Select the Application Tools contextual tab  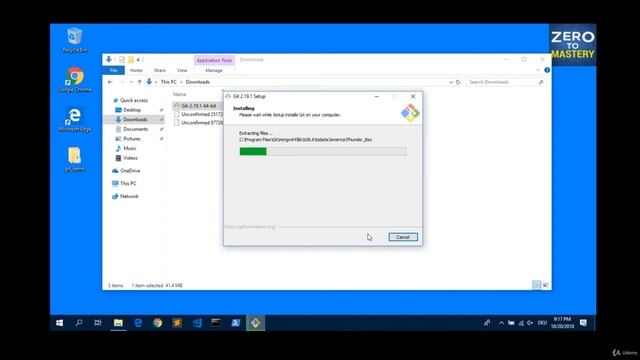[214, 60]
